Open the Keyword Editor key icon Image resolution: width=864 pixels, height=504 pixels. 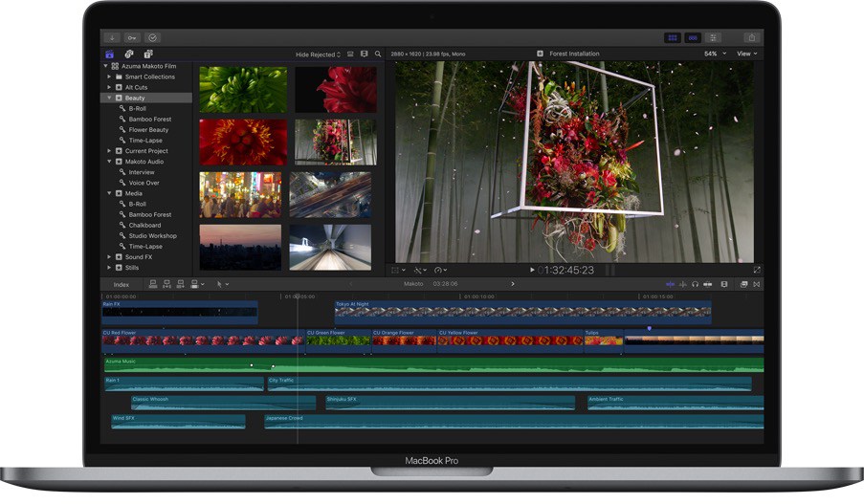tap(132, 37)
